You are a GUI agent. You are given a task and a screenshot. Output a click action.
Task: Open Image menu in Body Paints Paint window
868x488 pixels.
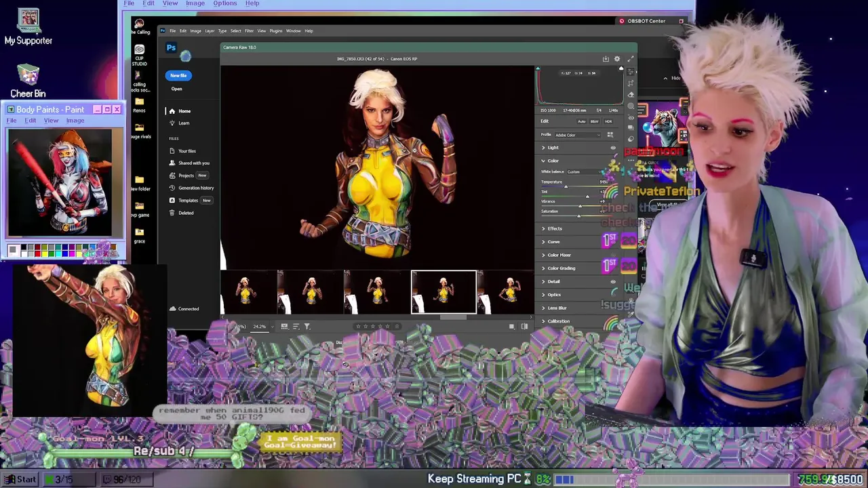pyautogui.click(x=75, y=121)
